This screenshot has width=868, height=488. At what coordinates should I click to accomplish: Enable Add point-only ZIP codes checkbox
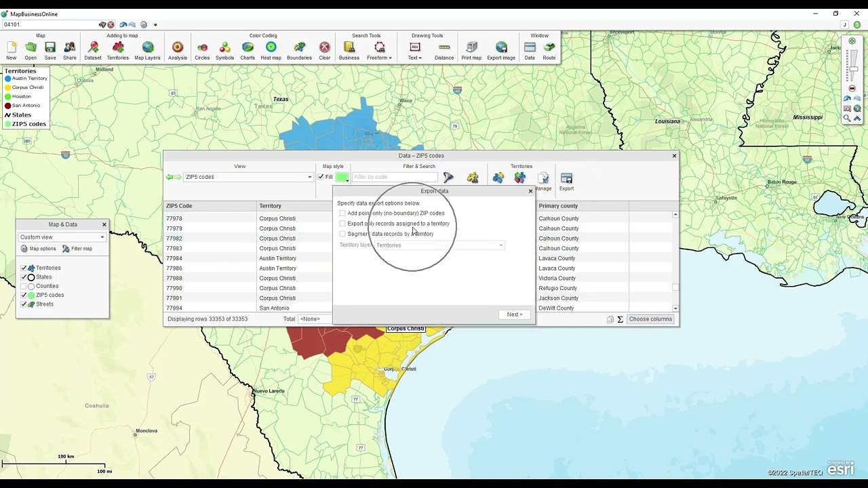click(x=342, y=213)
